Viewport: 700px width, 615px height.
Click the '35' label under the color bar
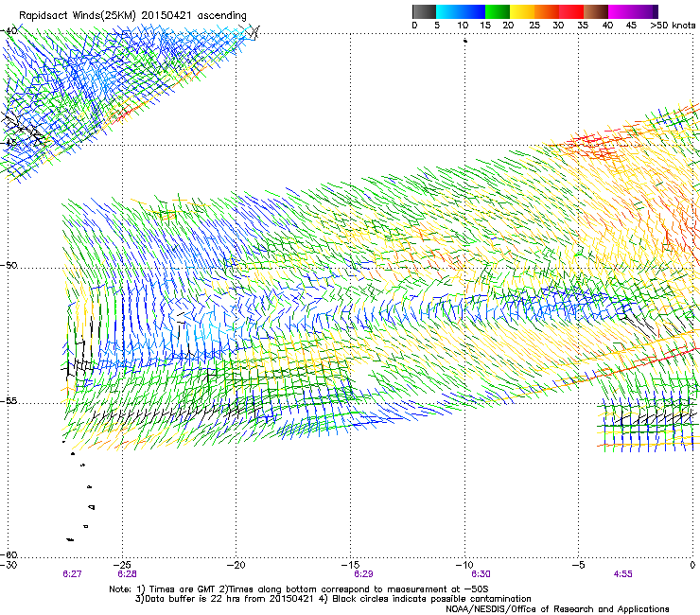click(x=583, y=26)
